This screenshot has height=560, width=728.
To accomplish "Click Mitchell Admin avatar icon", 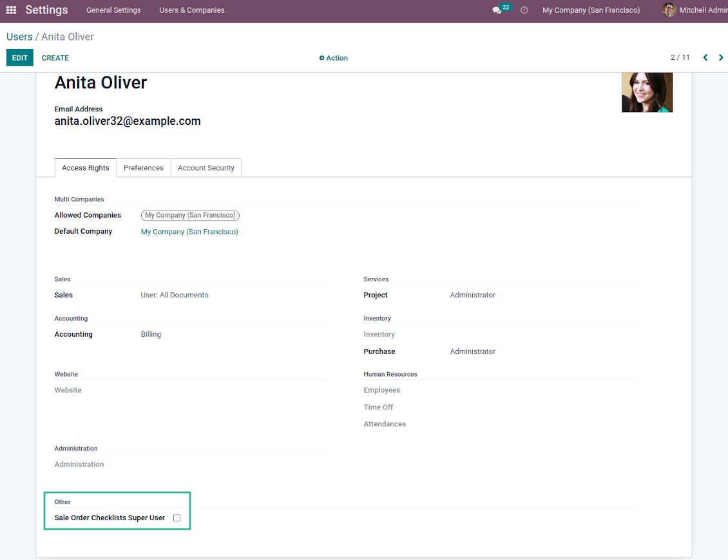I will (x=669, y=10).
